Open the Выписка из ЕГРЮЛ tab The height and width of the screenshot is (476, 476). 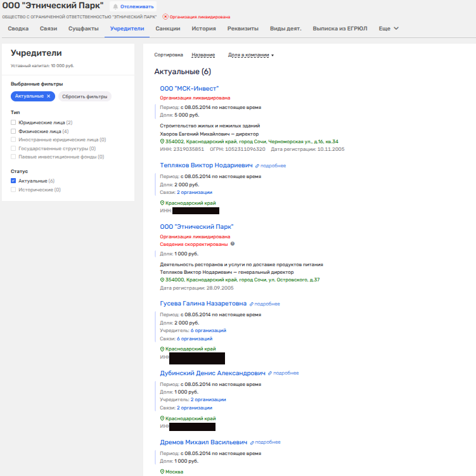(x=341, y=29)
